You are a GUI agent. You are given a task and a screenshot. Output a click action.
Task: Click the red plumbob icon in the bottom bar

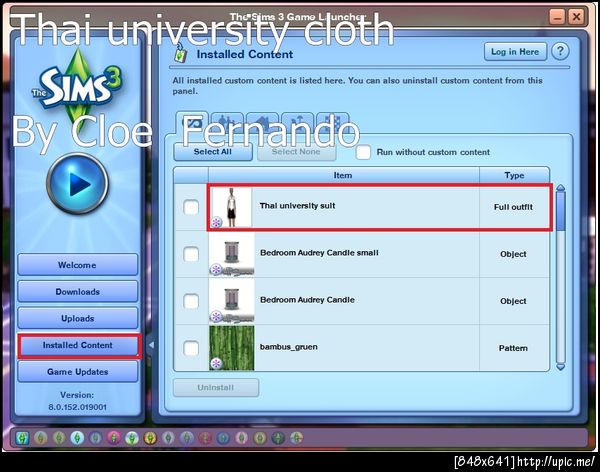(205, 438)
